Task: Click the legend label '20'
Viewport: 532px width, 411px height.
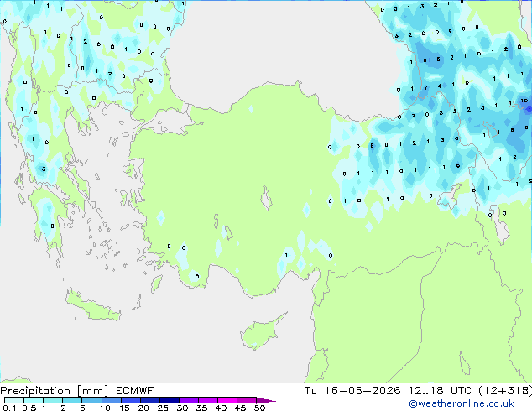Action: (x=143, y=408)
